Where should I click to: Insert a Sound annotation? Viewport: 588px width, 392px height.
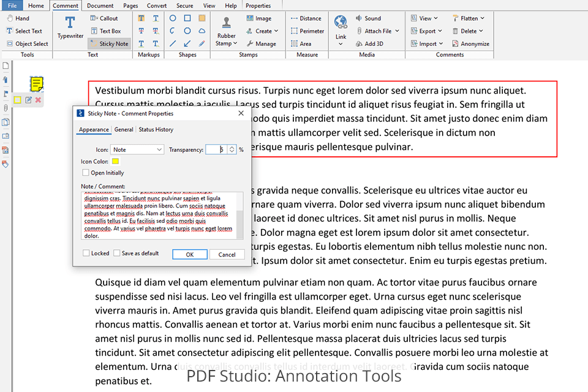tap(368, 18)
